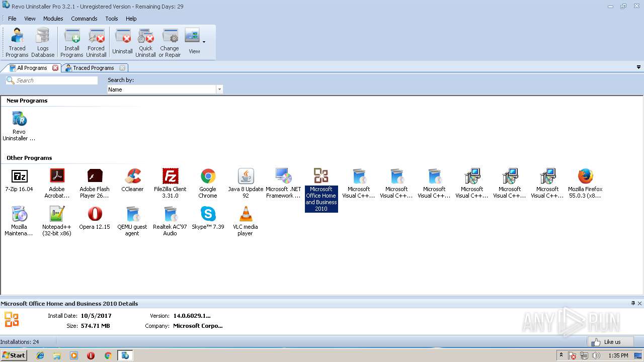The image size is (644, 362).
Task: Click the Installations: 24 status text
Action: click(x=20, y=342)
